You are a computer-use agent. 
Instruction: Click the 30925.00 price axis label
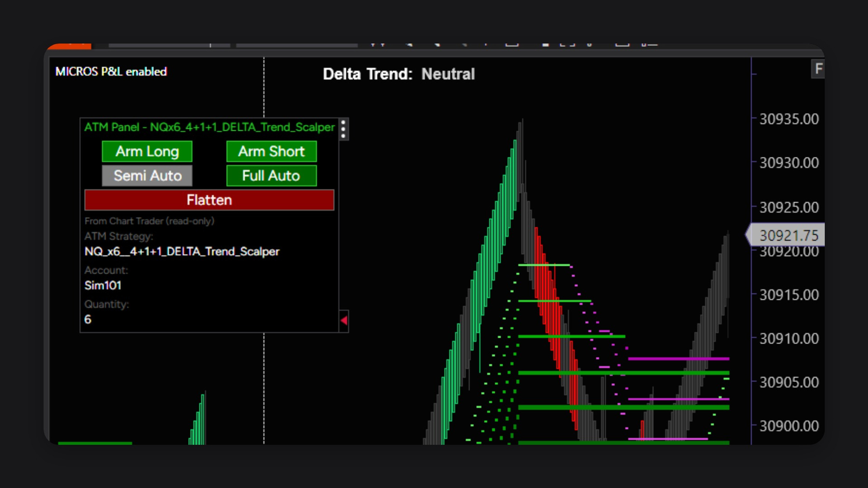click(x=789, y=207)
